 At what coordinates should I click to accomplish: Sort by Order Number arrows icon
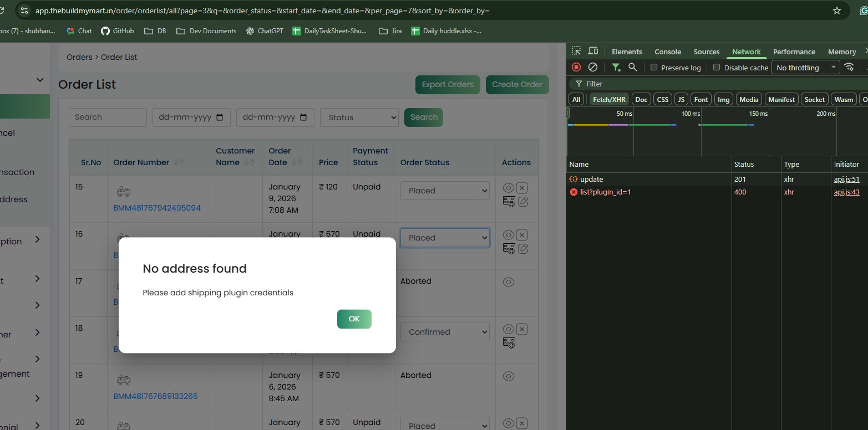point(179,162)
